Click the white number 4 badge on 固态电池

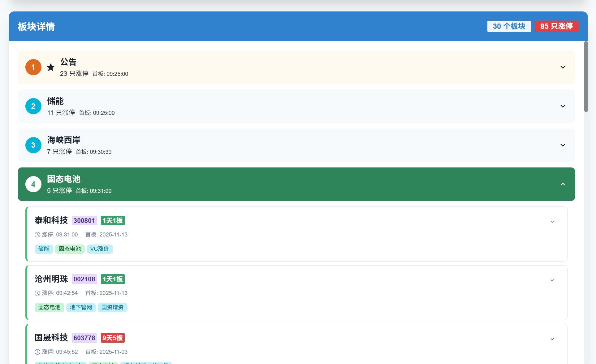click(x=33, y=184)
